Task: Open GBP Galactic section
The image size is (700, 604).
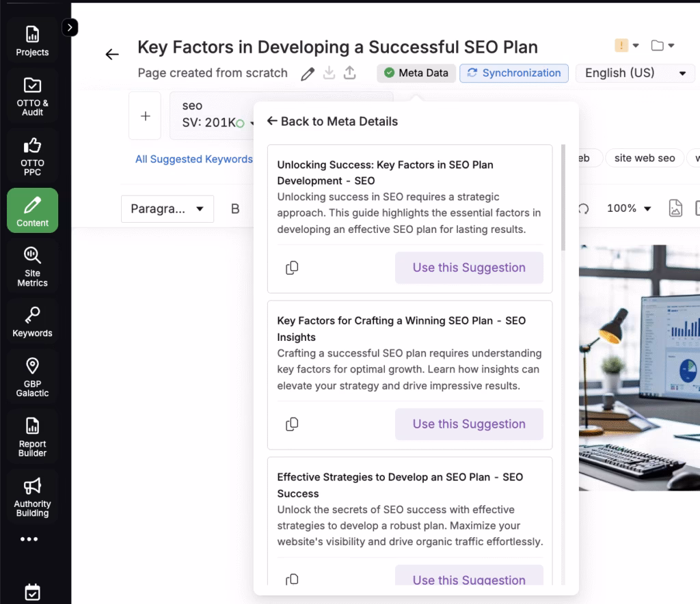Action: pos(32,376)
